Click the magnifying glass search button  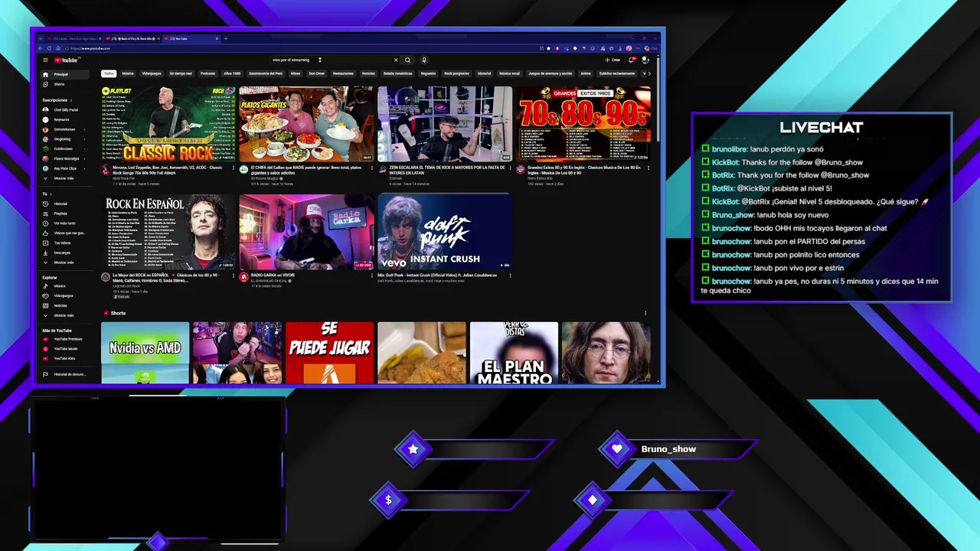(x=407, y=60)
